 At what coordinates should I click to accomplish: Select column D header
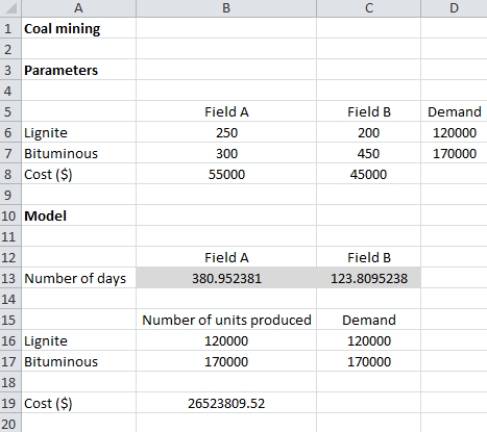coord(454,8)
